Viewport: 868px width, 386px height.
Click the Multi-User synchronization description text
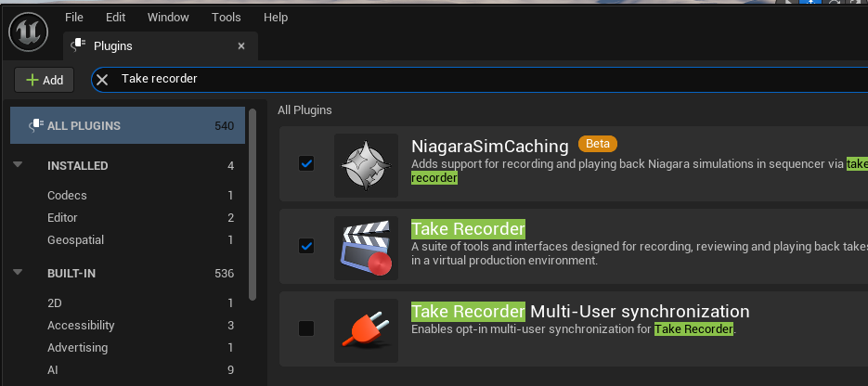coord(574,329)
